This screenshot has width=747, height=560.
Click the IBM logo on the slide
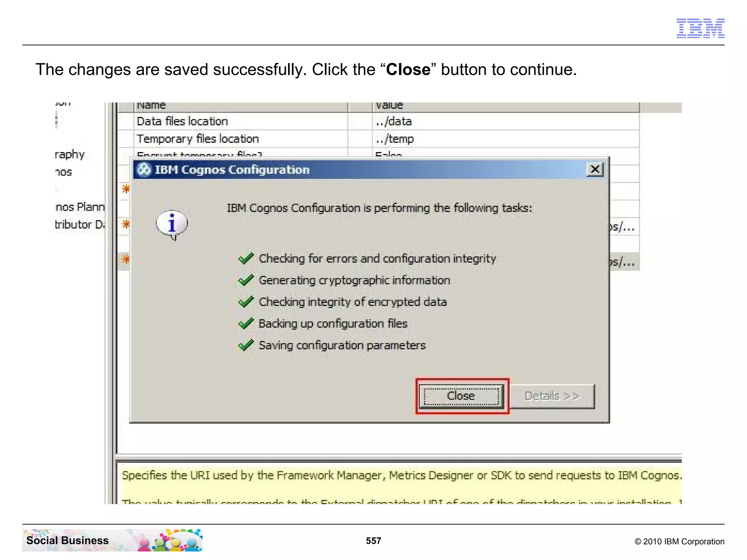pyautogui.click(x=700, y=28)
